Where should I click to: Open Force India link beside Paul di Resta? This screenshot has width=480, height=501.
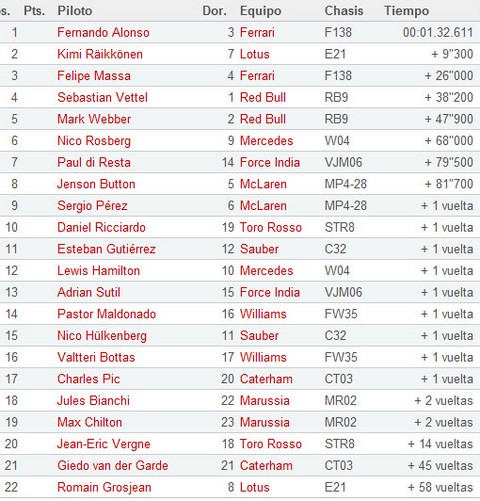[x=270, y=162]
